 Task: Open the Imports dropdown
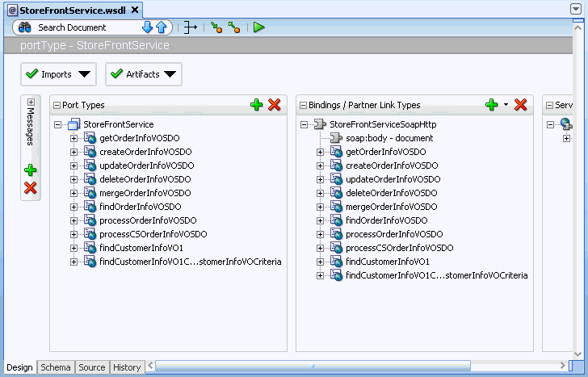pos(58,74)
